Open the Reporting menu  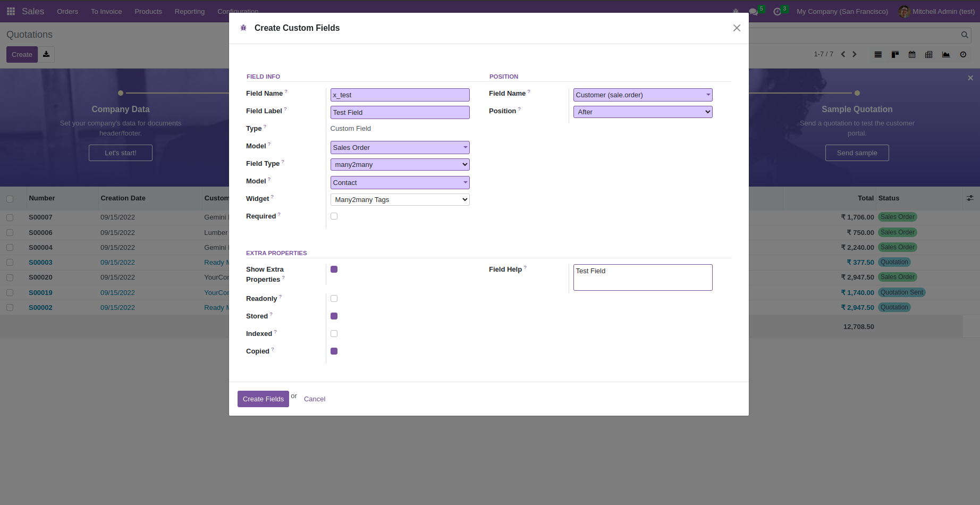[190, 12]
